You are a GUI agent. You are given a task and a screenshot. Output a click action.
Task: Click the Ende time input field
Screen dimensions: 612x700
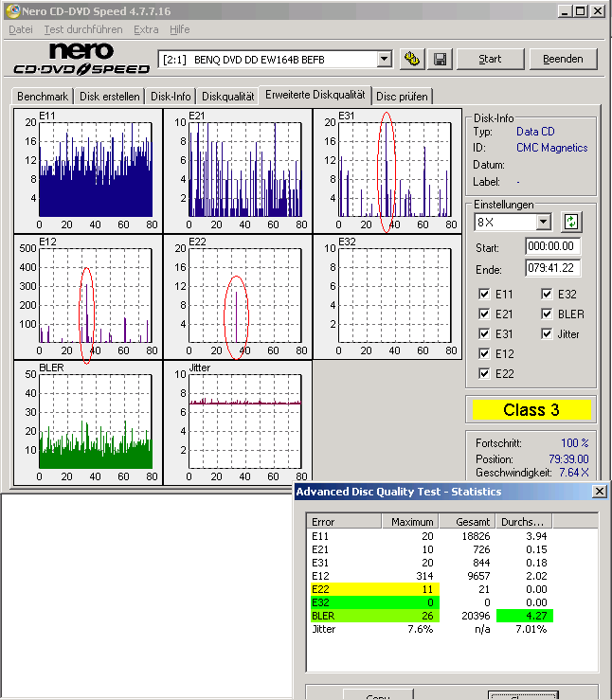click(x=551, y=268)
